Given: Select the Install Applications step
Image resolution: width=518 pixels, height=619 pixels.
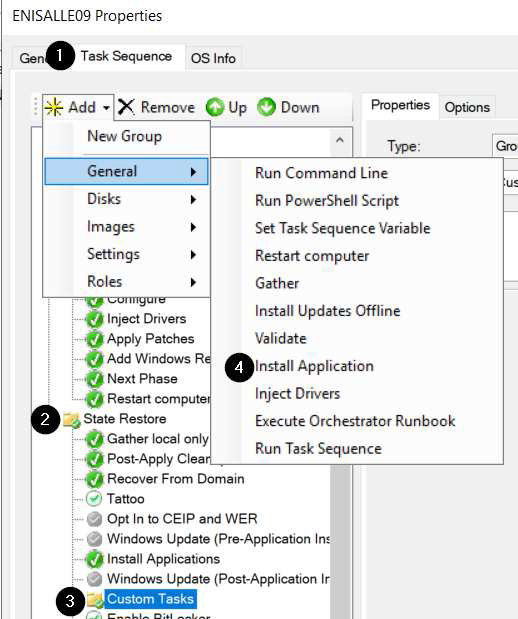Looking at the screenshot, I should (x=163, y=559).
